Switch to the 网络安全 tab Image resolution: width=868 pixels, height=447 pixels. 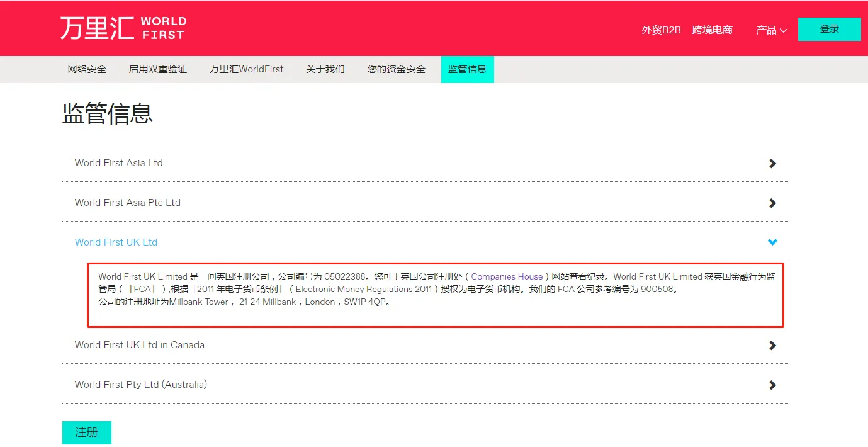coord(87,69)
